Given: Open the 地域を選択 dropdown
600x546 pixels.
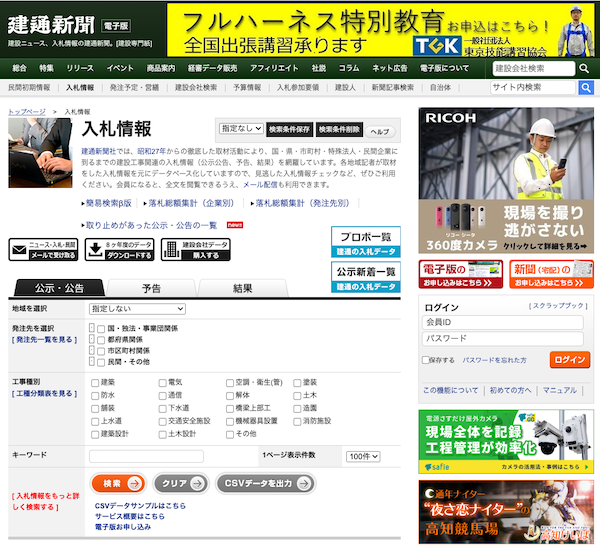Looking at the screenshot, I should click(137, 309).
